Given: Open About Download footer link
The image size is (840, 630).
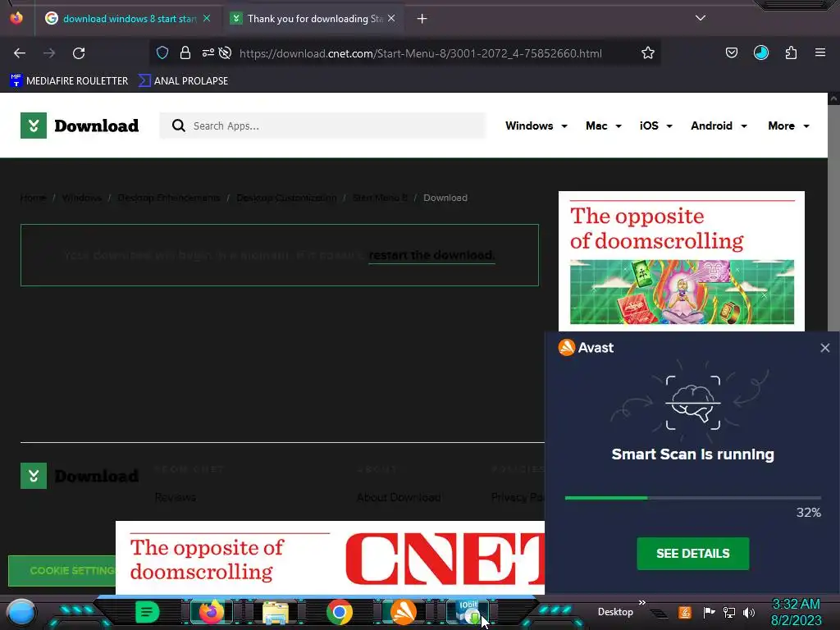Looking at the screenshot, I should click(x=399, y=497).
